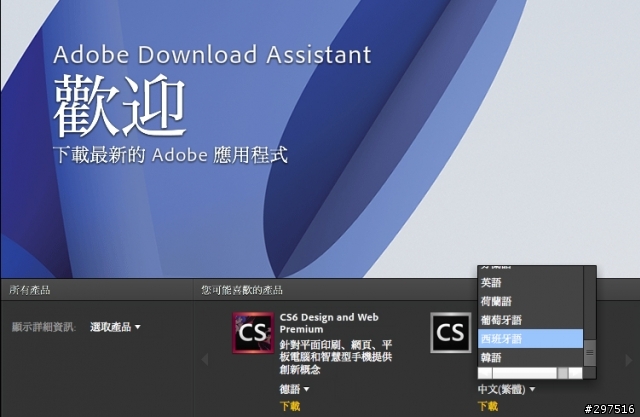The height and width of the screenshot is (417, 640).
Task: Click 下載 under the 中文(繁體) dropdown
Action: pyautogui.click(x=488, y=406)
